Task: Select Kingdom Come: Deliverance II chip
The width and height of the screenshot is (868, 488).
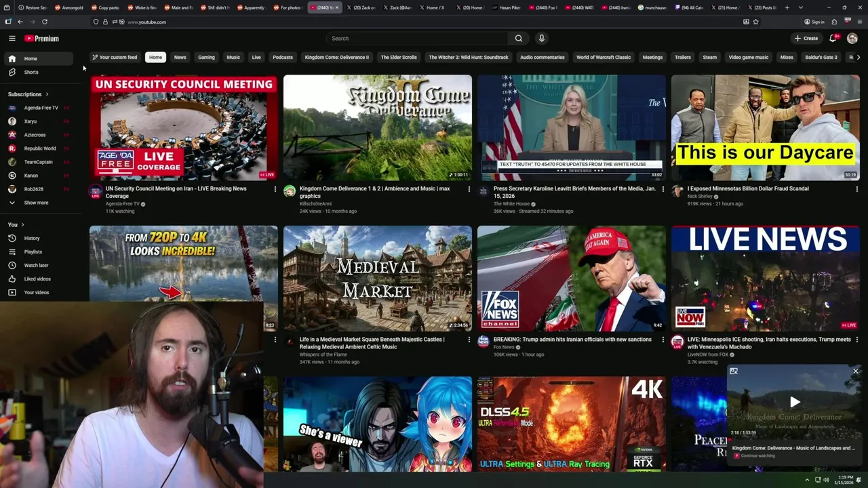Action: pos(337,57)
